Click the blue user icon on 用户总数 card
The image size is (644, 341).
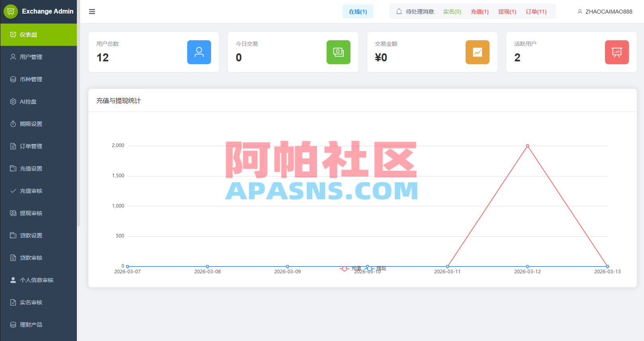[199, 52]
